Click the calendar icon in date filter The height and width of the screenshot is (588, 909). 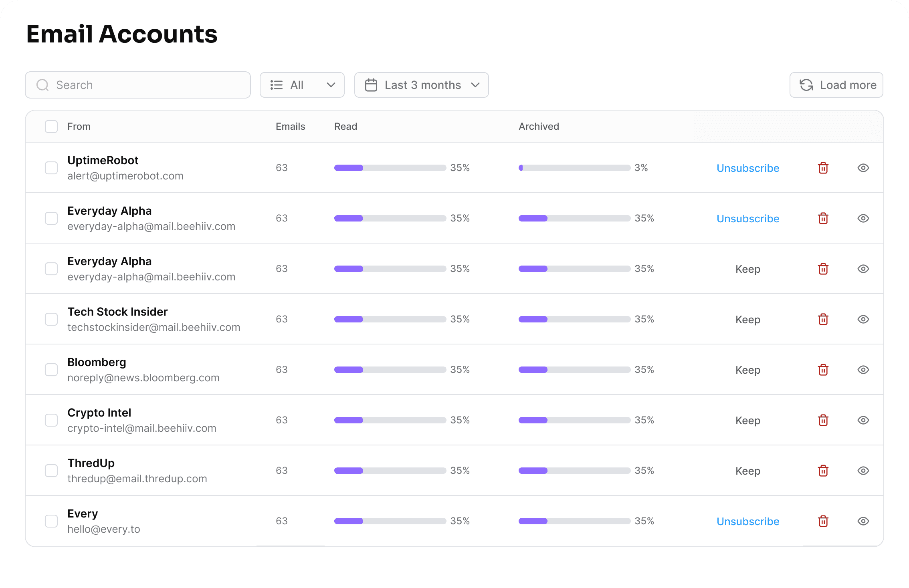[x=371, y=85]
